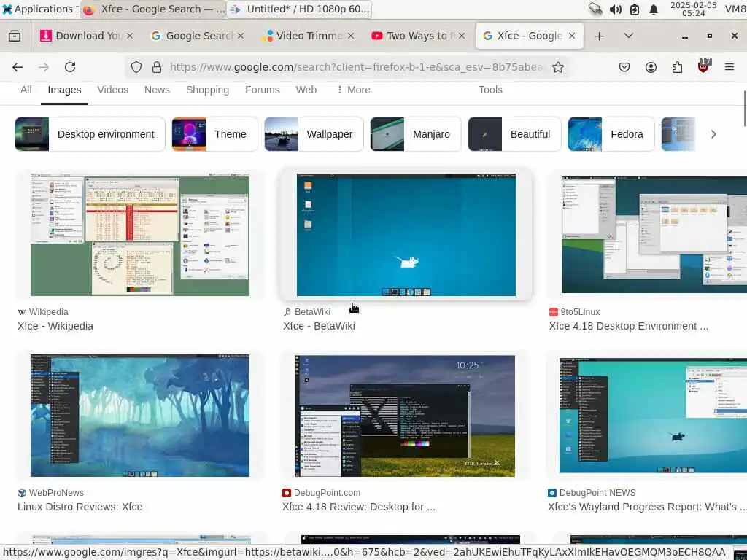
Task: Open Xfce 4.18 Review: Desktop for link
Action: 358,507
